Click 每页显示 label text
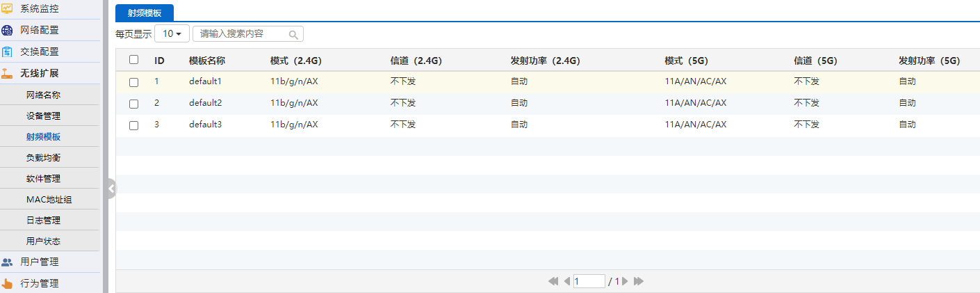Viewport: 980px width, 293px height. pyautogui.click(x=133, y=33)
